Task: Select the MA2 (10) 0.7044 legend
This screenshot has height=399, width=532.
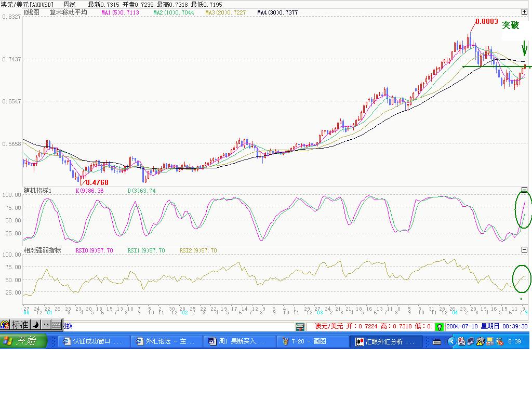Action: coord(174,12)
